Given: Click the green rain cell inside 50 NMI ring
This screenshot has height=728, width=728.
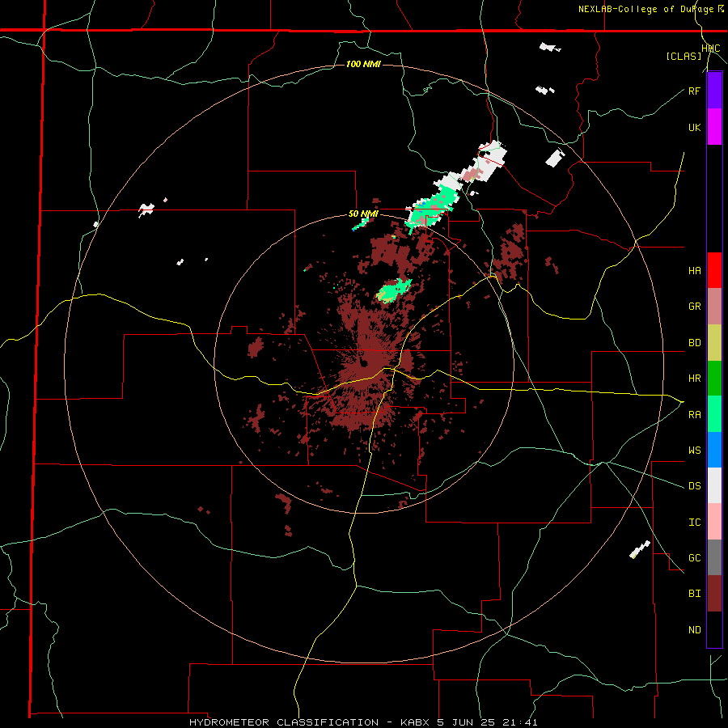Looking at the screenshot, I should (394, 291).
